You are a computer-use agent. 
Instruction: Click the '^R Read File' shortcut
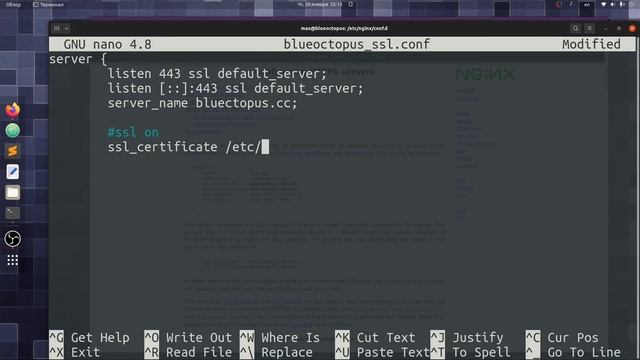(188, 352)
